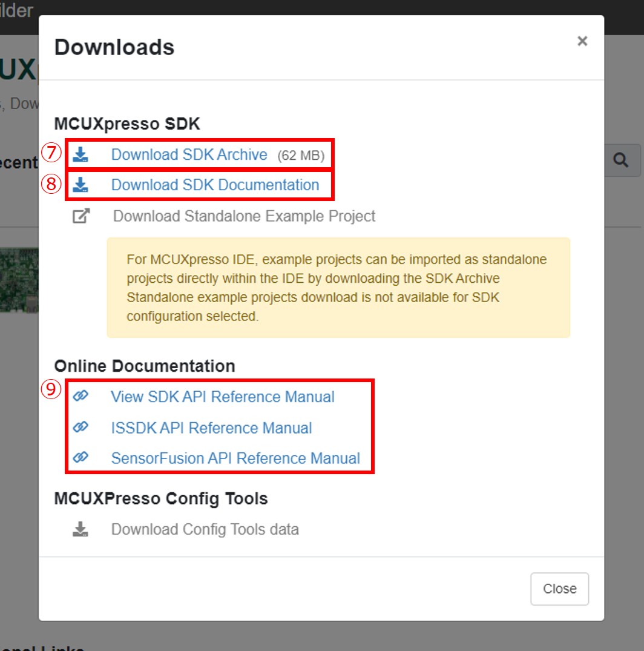Click the download icon beside Download SDK Archive
Viewport: 644px width, 651px height.
(80, 154)
